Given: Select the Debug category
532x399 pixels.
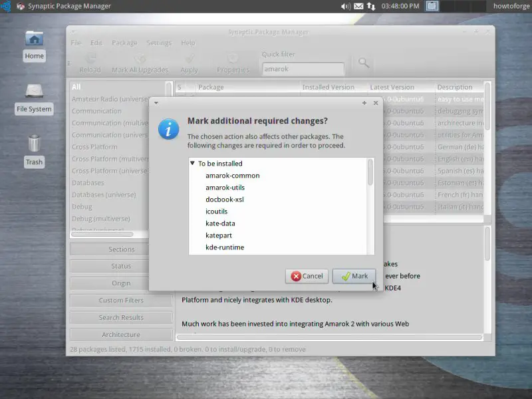Looking at the screenshot, I should [82, 207].
